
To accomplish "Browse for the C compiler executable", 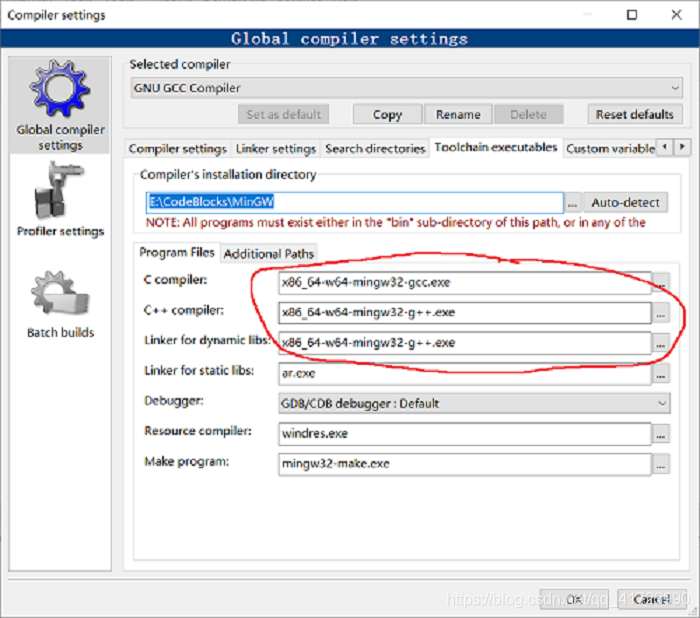I will point(661,283).
